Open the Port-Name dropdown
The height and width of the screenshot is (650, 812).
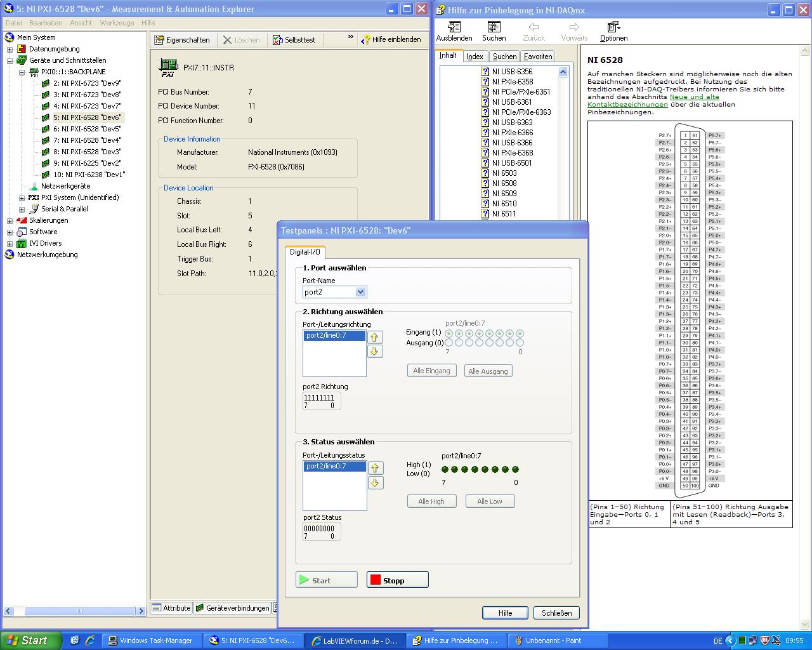pos(360,292)
